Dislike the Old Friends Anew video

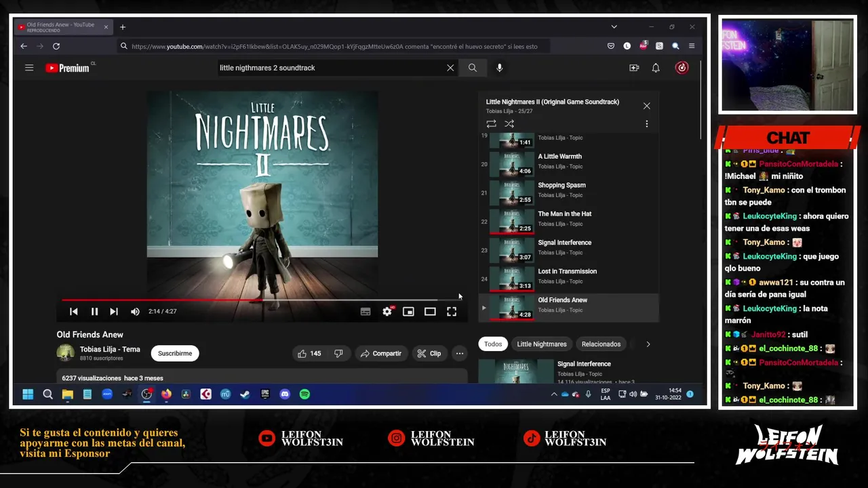338,353
